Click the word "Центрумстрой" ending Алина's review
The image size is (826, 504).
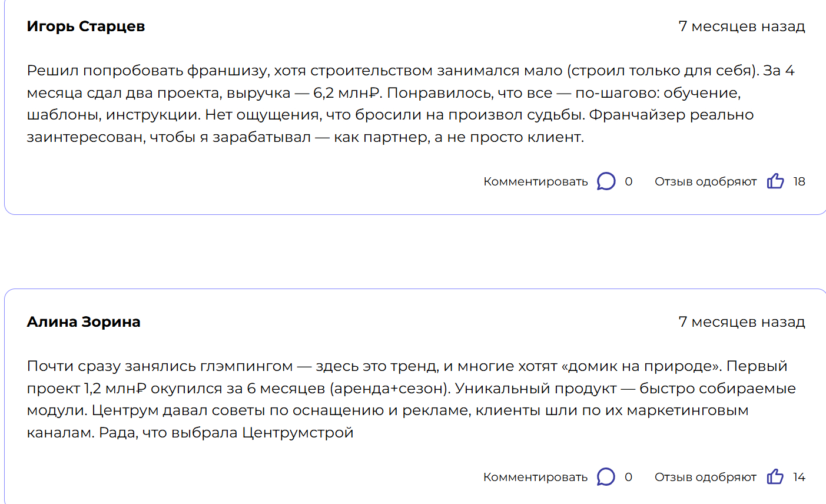point(297,433)
